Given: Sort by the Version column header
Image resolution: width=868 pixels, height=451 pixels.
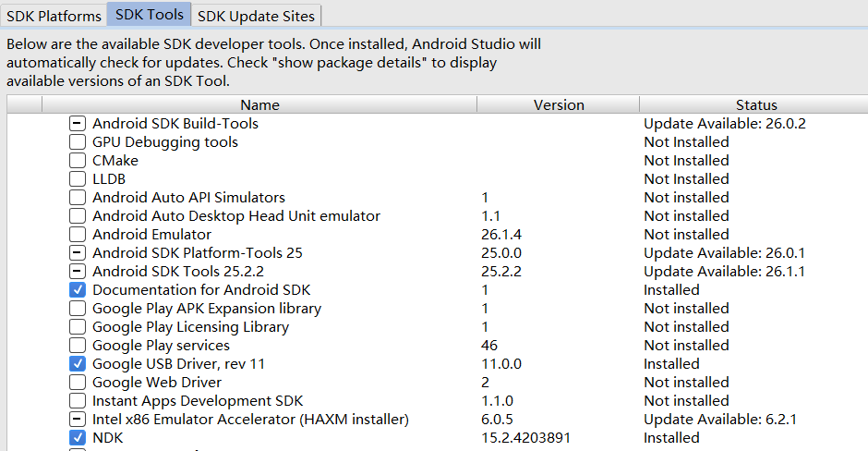Looking at the screenshot, I should pyautogui.click(x=559, y=104).
